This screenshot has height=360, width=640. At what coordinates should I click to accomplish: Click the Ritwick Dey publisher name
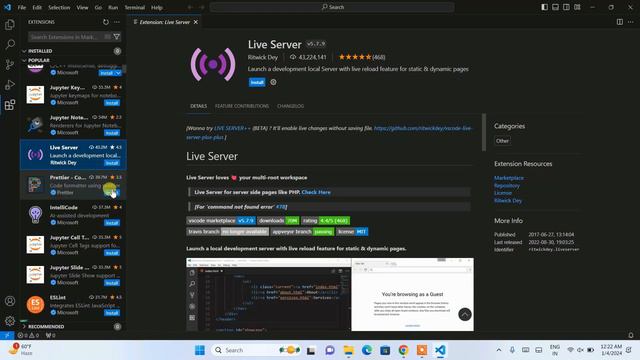[x=262, y=57]
